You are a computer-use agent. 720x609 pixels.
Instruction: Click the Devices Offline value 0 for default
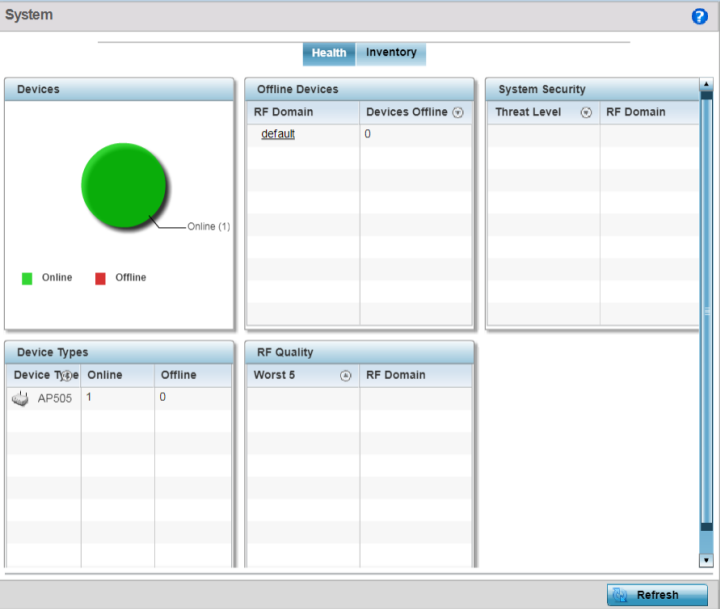[367, 134]
